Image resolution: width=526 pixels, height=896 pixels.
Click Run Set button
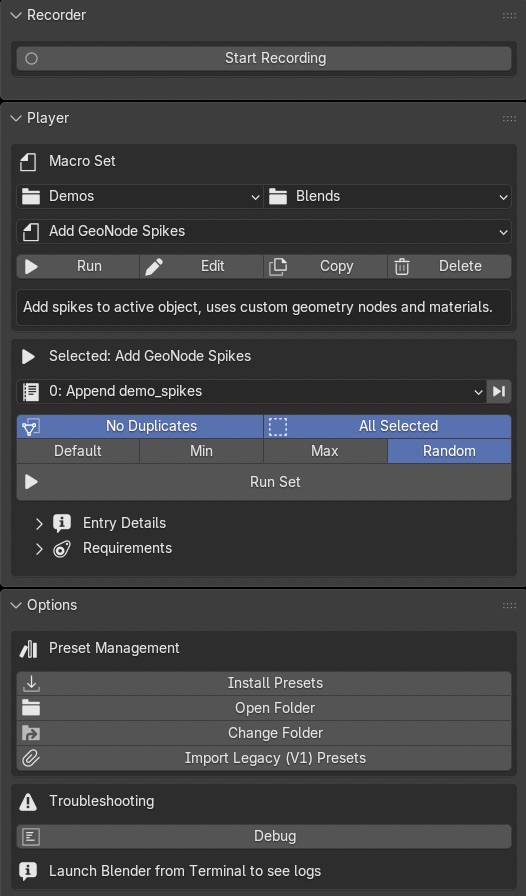point(264,482)
